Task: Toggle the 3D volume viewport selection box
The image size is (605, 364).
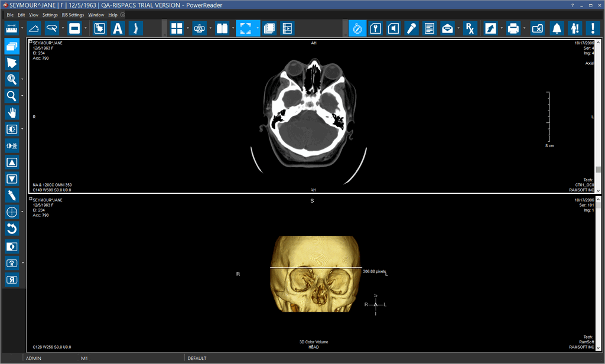Action: coord(31,200)
